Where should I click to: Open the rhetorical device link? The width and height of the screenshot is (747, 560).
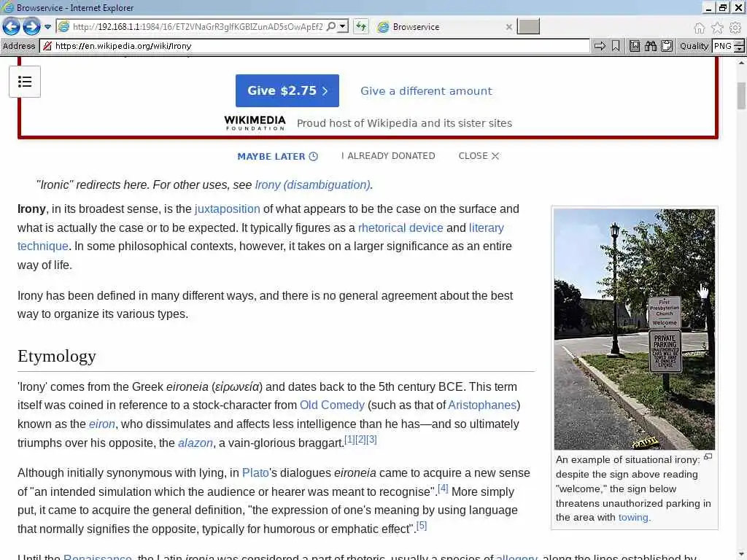pos(400,227)
